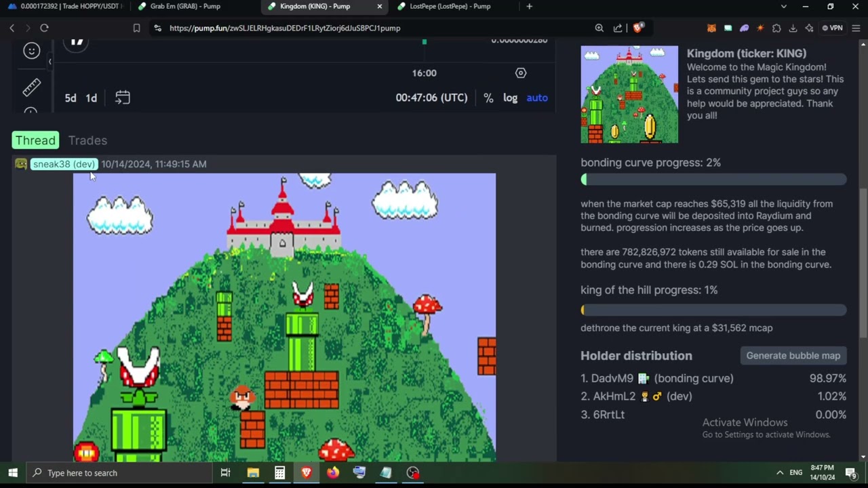Select the ruler measure tool
This screenshot has width=868, height=488.
31,87
